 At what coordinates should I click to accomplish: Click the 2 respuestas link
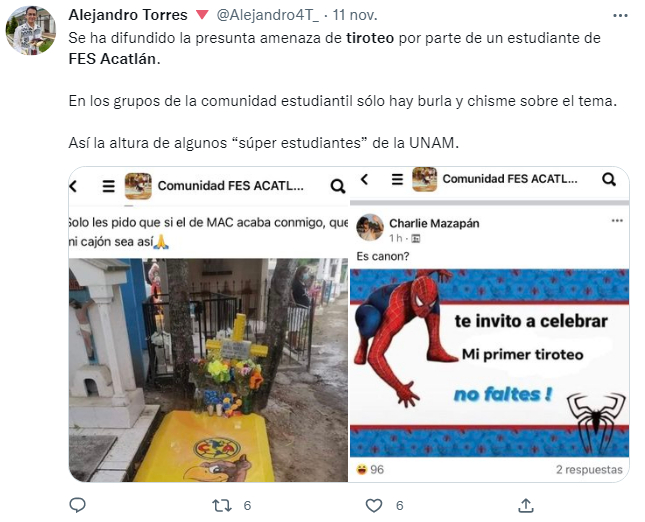click(x=589, y=469)
